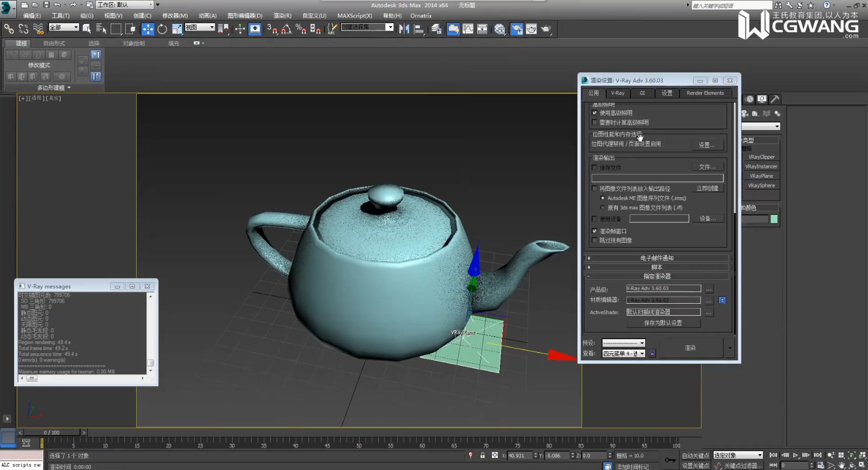
Task: Click the 立即创建 button
Action: [707, 188]
